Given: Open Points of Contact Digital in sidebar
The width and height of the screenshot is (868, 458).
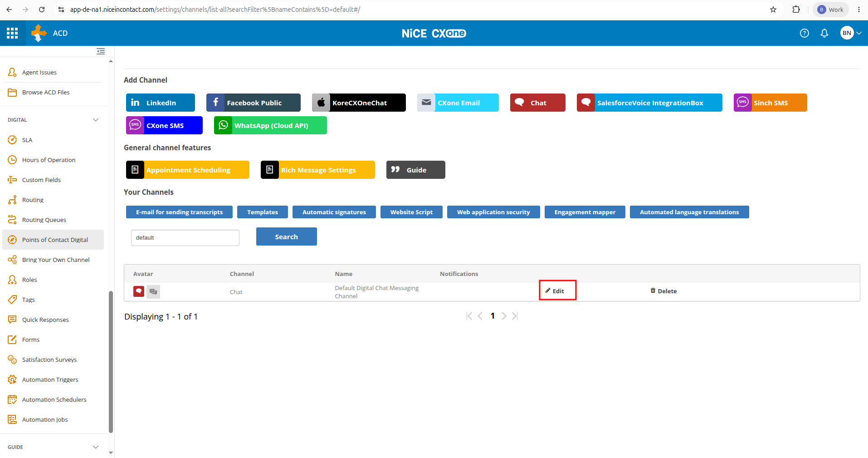Looking at the screenshot, I should point(53,240).
